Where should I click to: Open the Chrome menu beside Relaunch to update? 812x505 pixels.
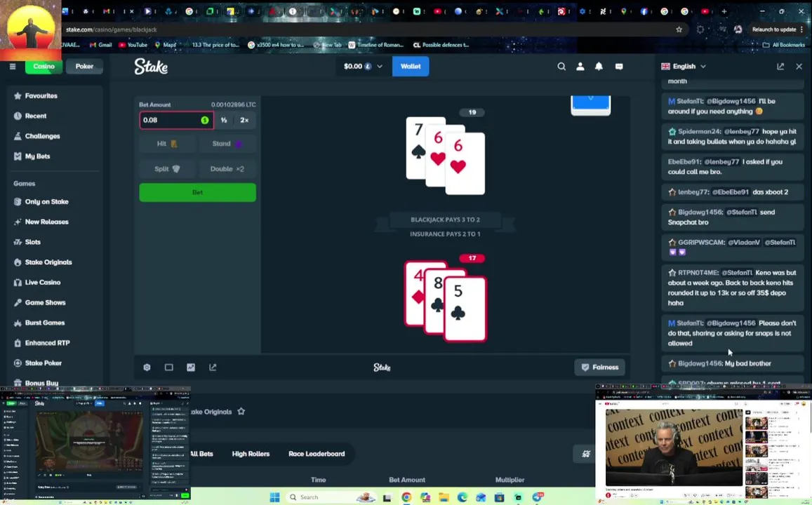coord(802,29)
